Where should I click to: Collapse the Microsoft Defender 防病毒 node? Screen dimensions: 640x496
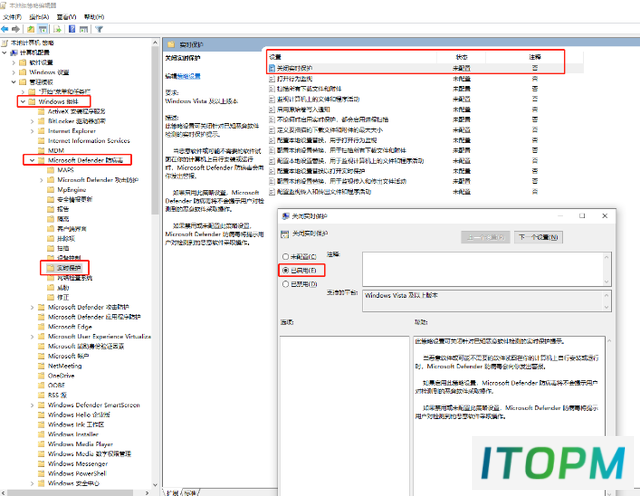32,160
